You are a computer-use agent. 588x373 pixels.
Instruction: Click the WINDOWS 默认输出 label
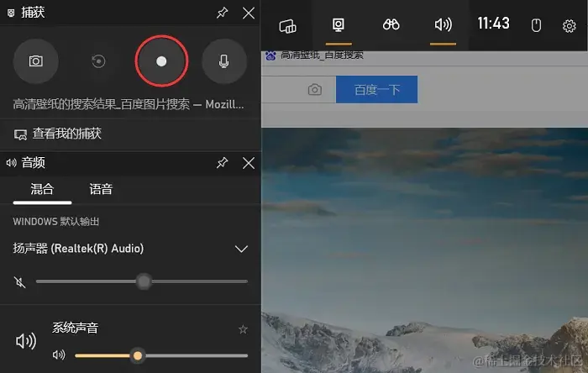tap(56, 222)
